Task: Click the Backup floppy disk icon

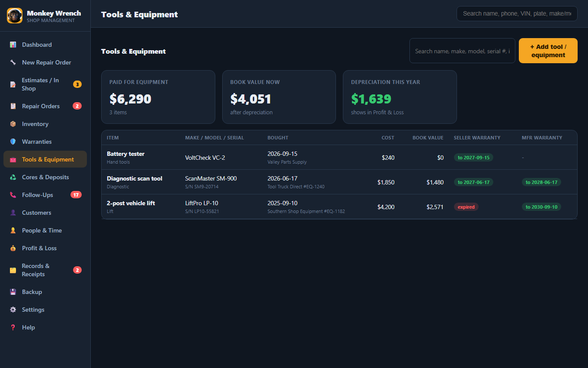Action: pos(13,292)
